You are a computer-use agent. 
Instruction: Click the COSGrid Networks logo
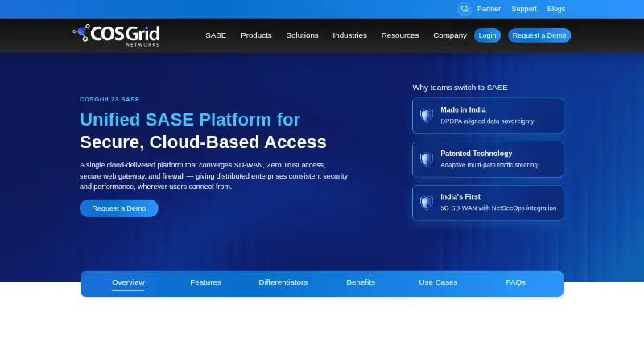tap(116, 35)
